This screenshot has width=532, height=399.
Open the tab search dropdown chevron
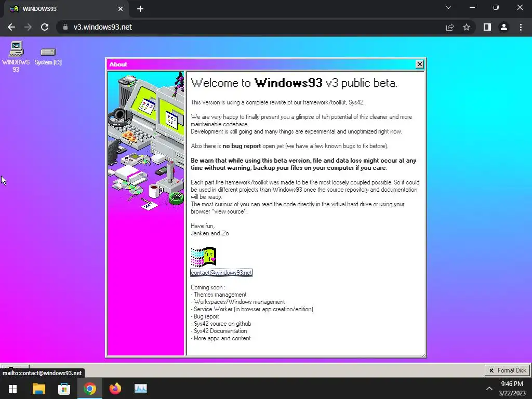point(448,7)
